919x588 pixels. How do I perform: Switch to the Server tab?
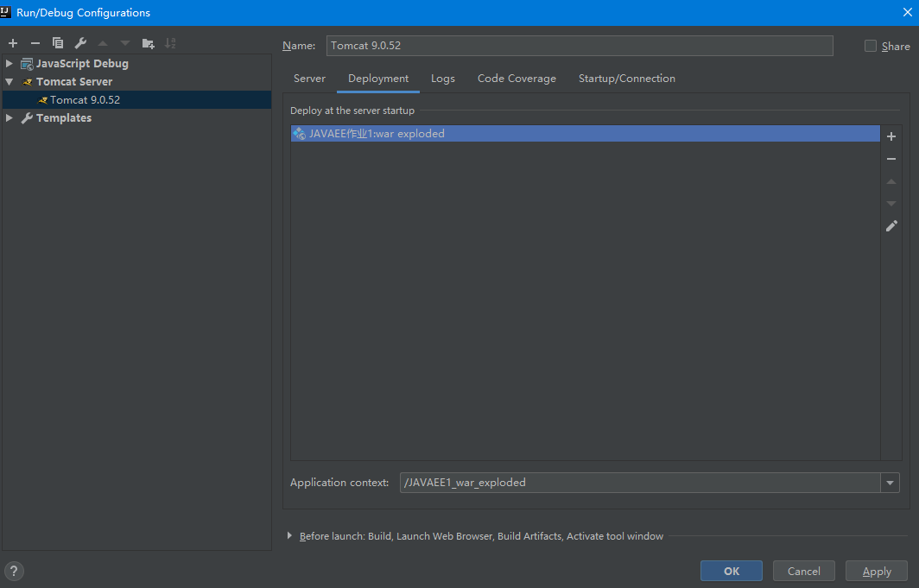tap(309, 79)
